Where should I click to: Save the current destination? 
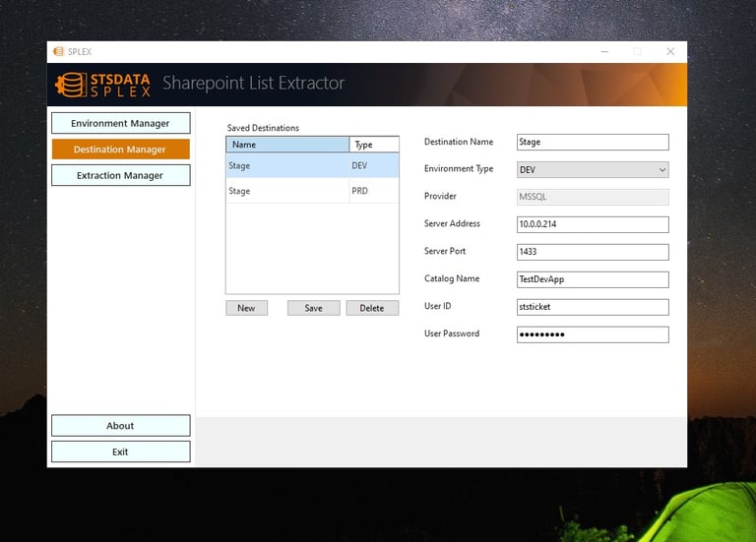tap(313, 308)
